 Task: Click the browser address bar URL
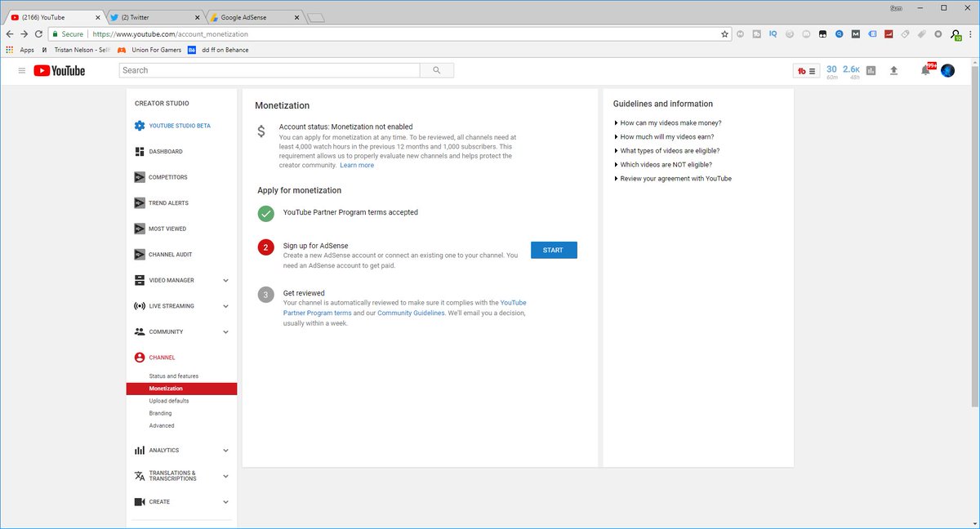pyautogui.click(x=170, y=34)
